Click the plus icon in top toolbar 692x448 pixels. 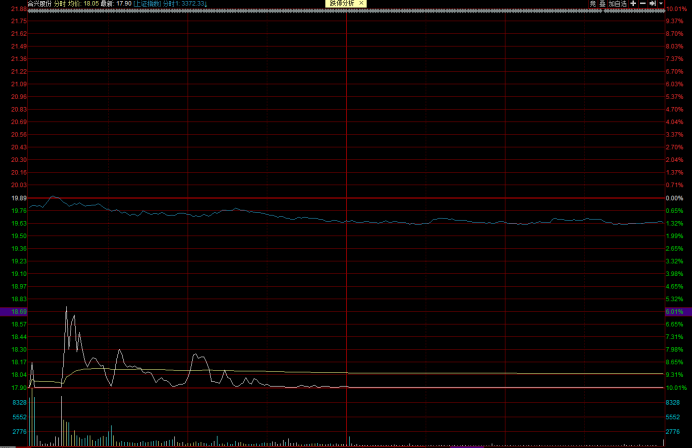[633, 4]
